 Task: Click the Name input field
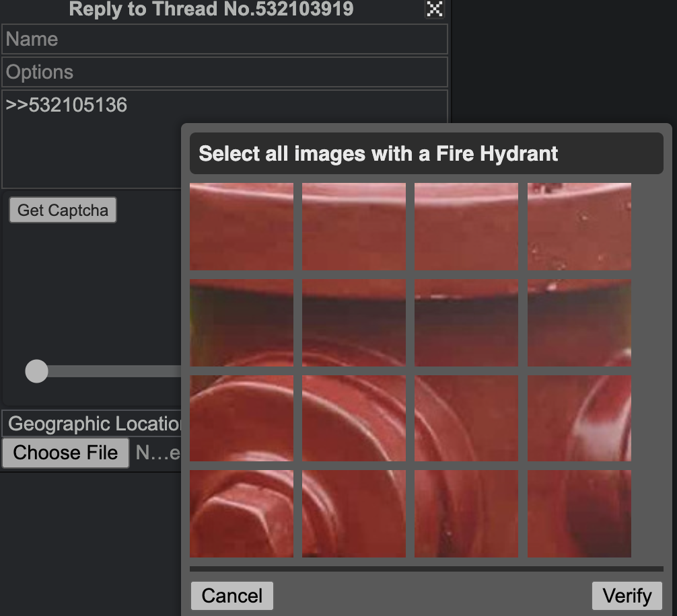[x=225, y=39]
